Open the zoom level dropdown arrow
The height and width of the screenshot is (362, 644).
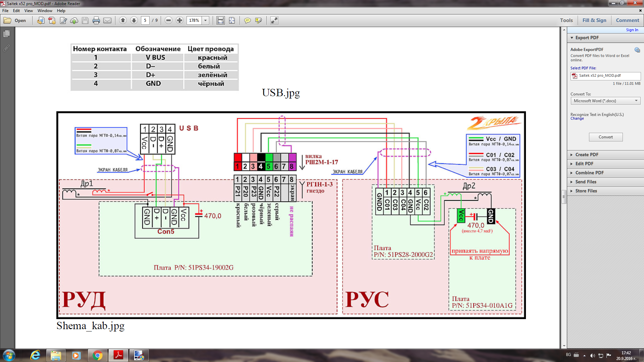coord(206,20)
